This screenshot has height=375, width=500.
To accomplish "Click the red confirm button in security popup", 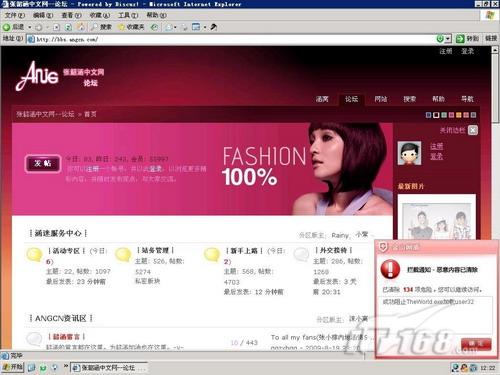I will click(x=476, y=343).
